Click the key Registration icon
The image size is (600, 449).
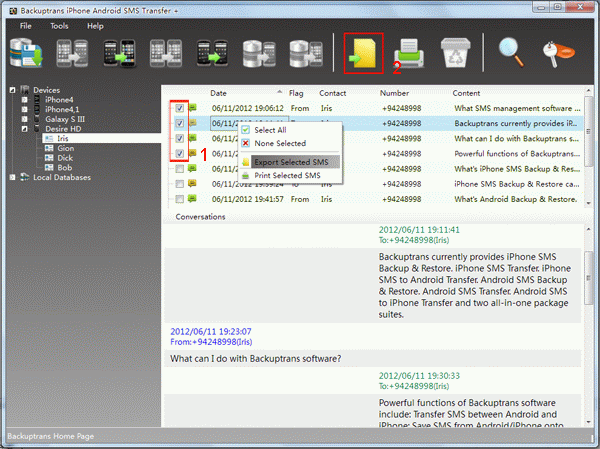[558, 55]
